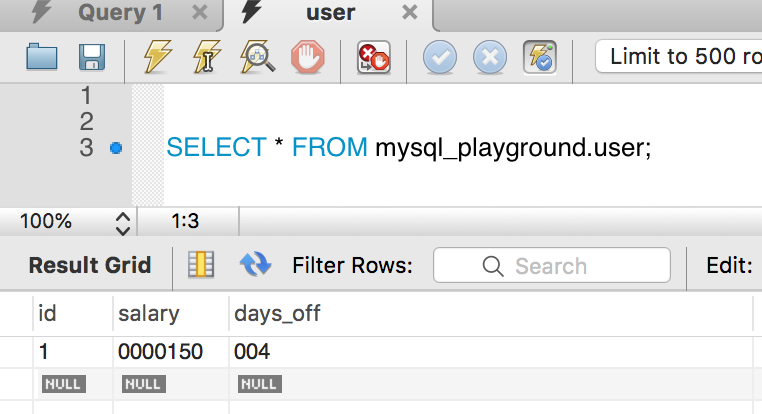Toggle auto-commit mode button

[540, 57]
